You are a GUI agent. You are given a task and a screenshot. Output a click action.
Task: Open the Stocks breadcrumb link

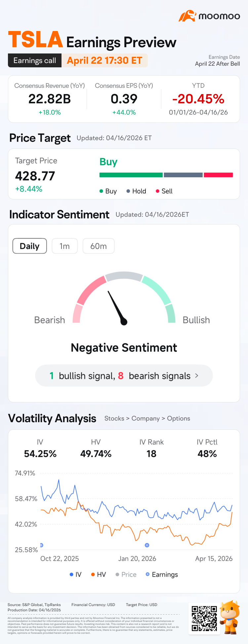(114, 418)
